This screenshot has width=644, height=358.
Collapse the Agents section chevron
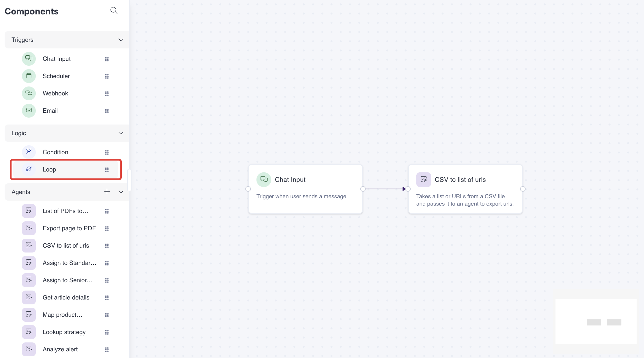click(121, 192)
